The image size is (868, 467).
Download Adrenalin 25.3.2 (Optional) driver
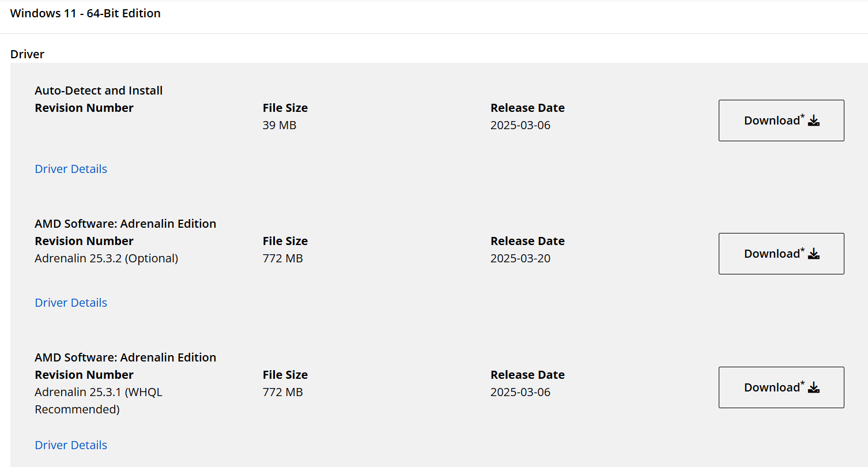(781, 254)
